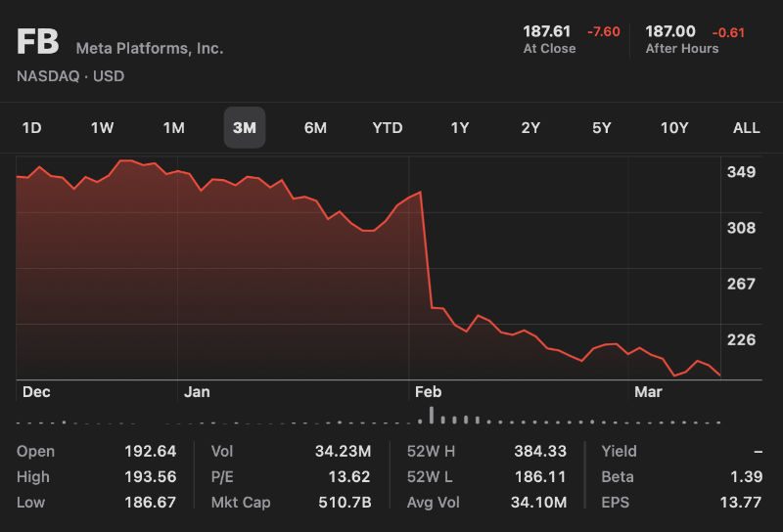The width and height of the screenshot is (783, 532).
Task: Click the FB ticker symbol
Action: 38,44
